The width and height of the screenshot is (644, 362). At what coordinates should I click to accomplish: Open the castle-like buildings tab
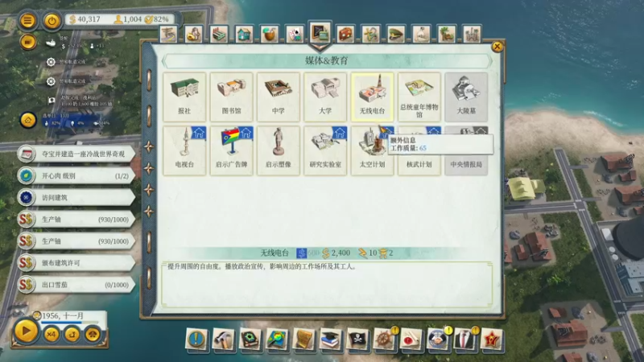pos(472,34)
